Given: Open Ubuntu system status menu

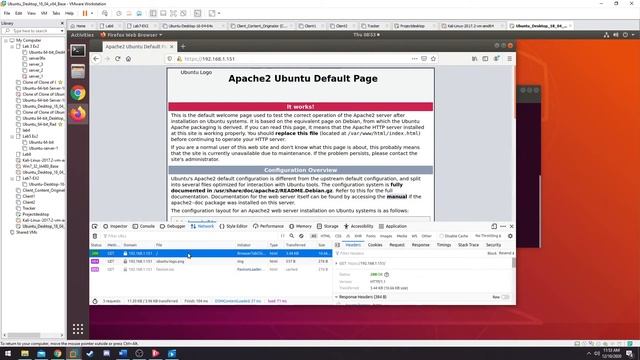Looking at the screenshot, I should (620, 35).
